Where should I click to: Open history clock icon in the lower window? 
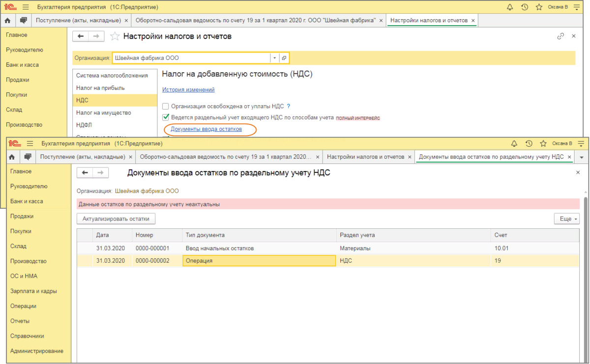click(529, 143)
